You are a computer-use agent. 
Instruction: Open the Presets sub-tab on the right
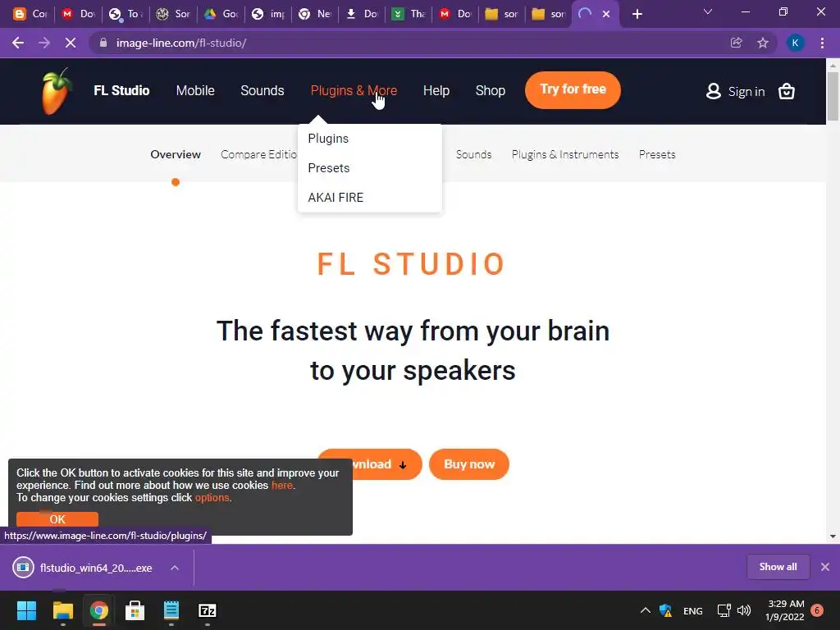[657, 154]
